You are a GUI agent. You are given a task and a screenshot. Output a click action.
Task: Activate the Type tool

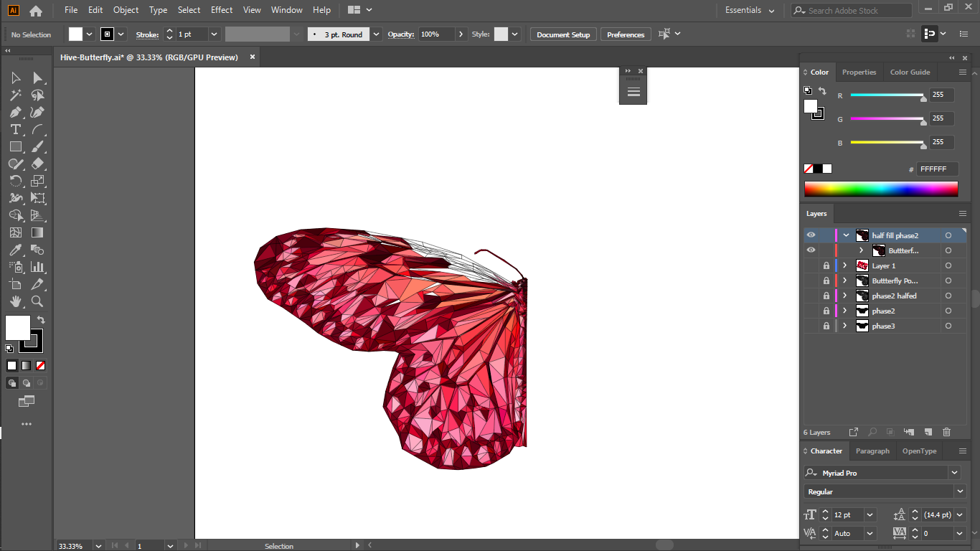point(16,129)
